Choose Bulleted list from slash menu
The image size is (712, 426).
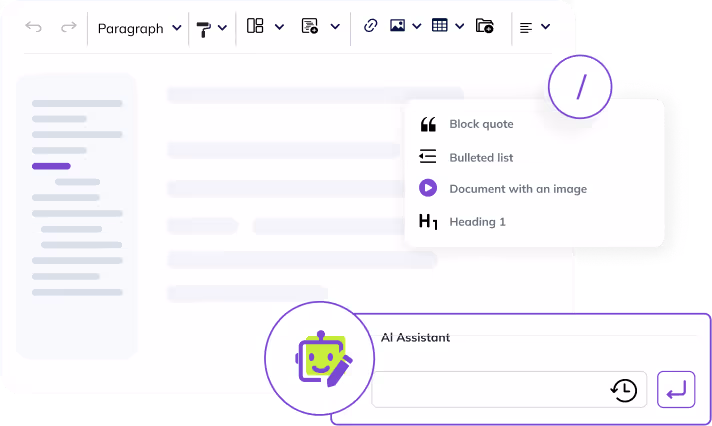coord(481,157)
